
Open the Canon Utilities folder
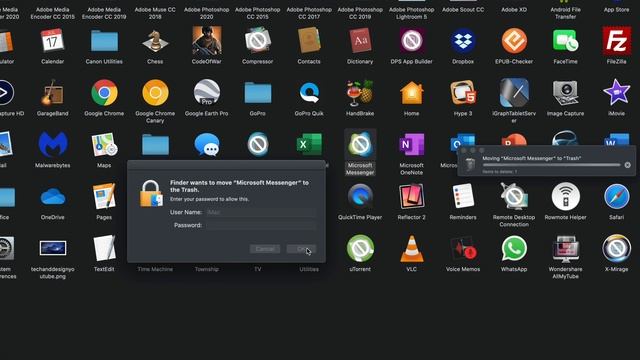(x=104, y=41)
